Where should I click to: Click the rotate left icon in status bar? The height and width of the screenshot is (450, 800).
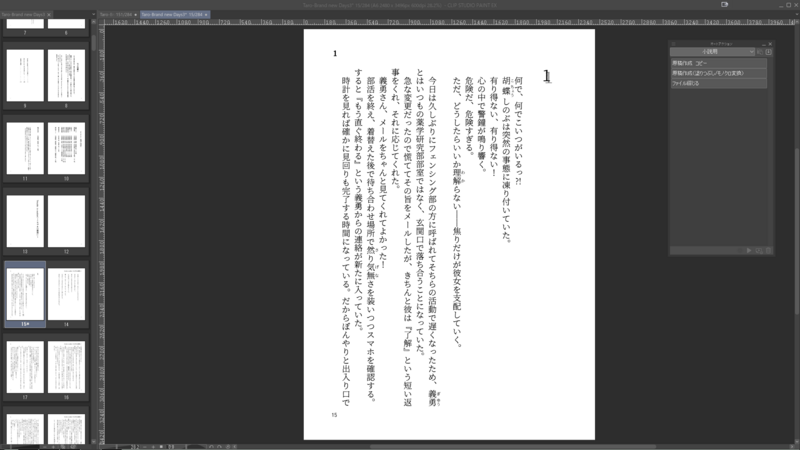click(211, 447)
